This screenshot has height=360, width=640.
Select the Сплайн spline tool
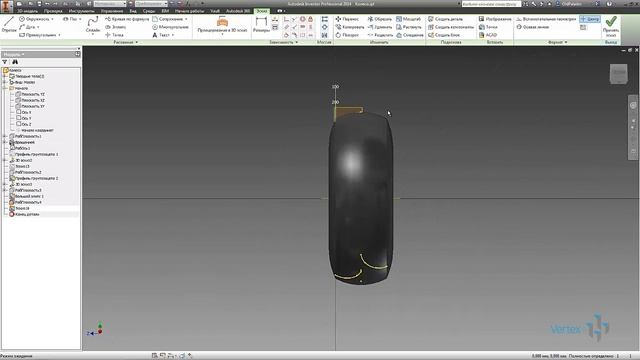(93, 24)
